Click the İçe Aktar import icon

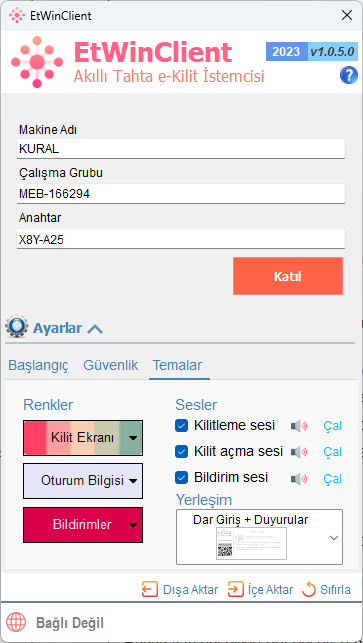[235, 590]
